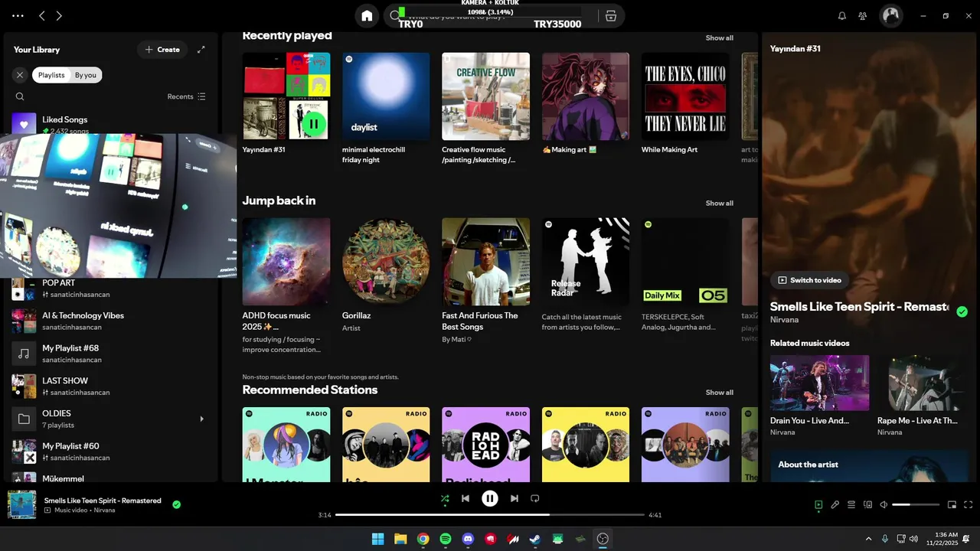Image resolution: width=980 pixels, height=551 pixels.
Task: Adjust the Spotify volume slider
Action: click(x=916, y=504)
